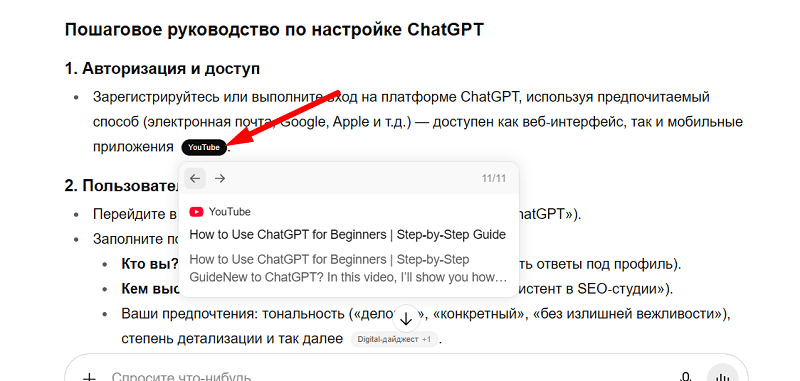Click the YouTube citation pill
The width and height of the screenshot is (800, 381).
click(x=204, y=147)
